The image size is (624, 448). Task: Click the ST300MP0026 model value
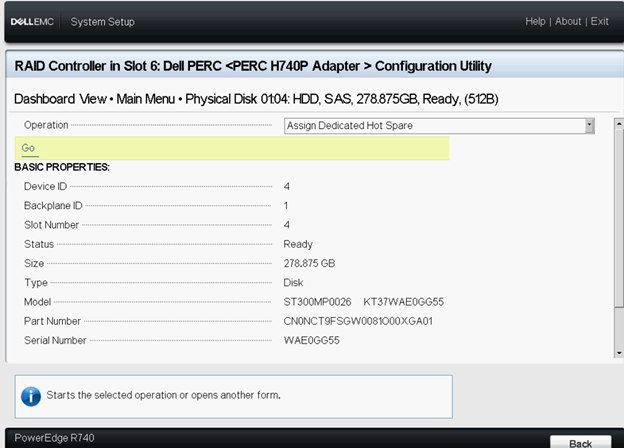317,302
